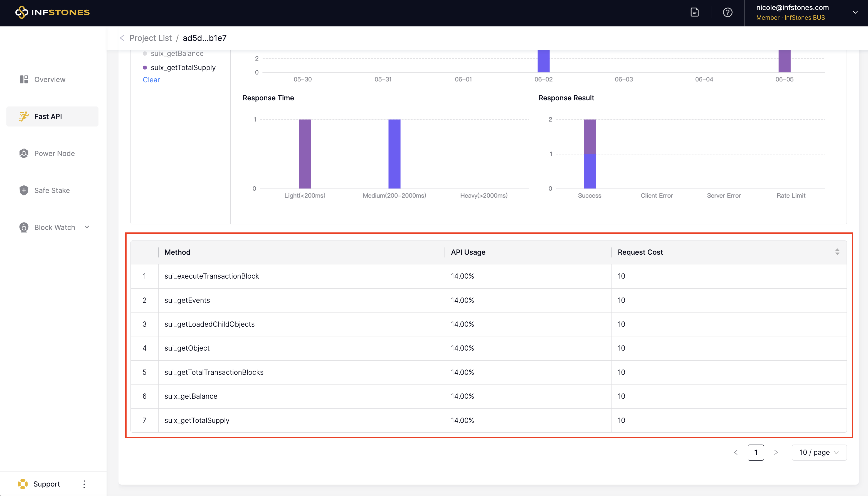The image size is (868, 496).
Task: Click the Power Node icon
Action: tap(24, 153)
